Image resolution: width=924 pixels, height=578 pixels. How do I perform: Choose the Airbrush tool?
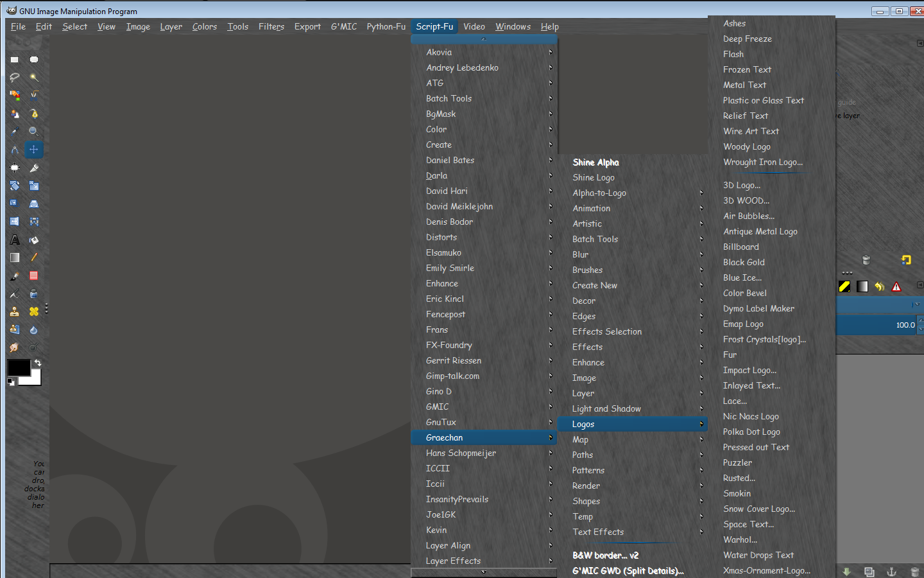[15, 293]
